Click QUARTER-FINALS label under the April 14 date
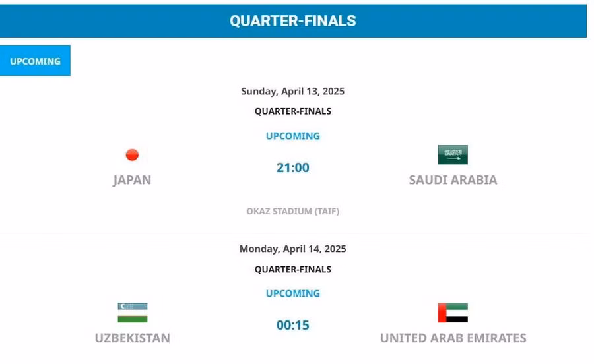 pos(293,269)
